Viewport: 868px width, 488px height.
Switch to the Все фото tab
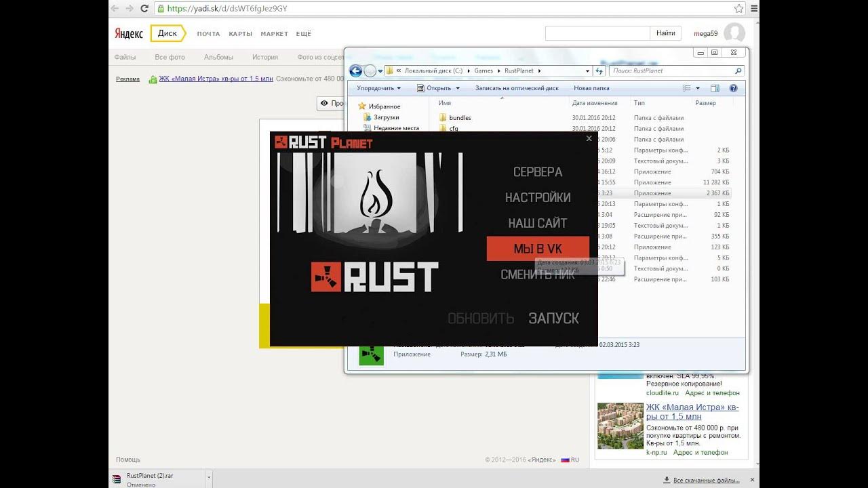(x=170, y=57)
